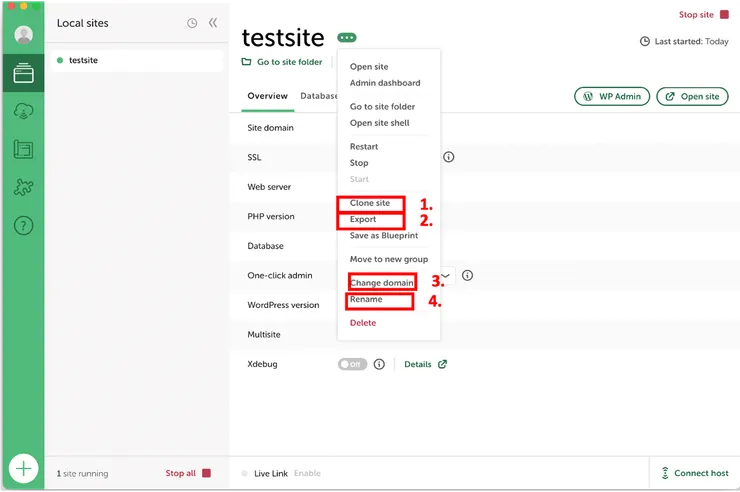Choose Change domain from menu

coord(381,283)
